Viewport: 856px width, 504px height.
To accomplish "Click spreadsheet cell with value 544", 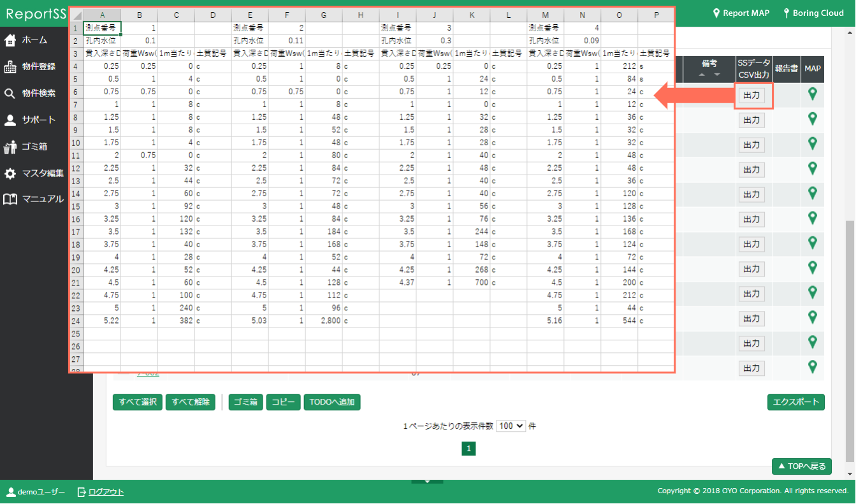I will coord(620,321).
